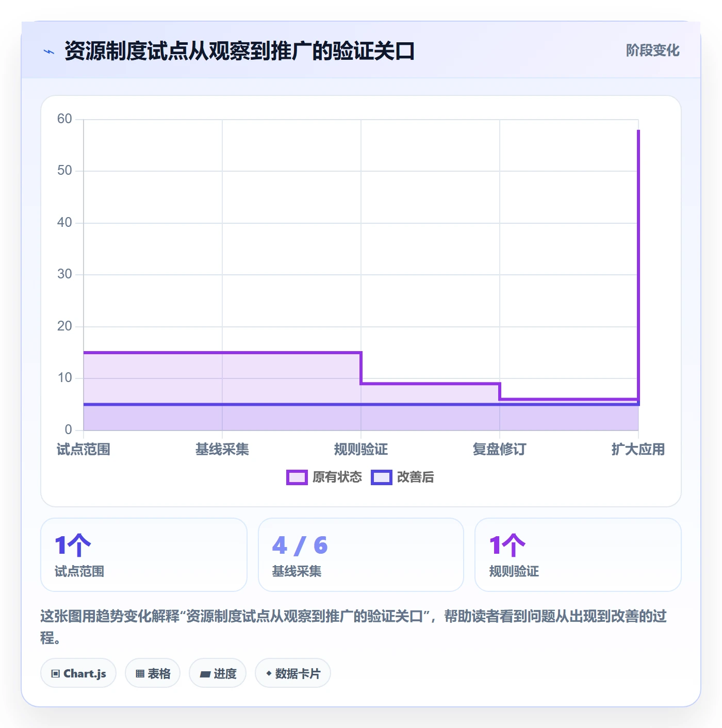Toggle the 改善后 legend swatch
722x728 pixels.
pyautogui.click(x=381, y=477)
